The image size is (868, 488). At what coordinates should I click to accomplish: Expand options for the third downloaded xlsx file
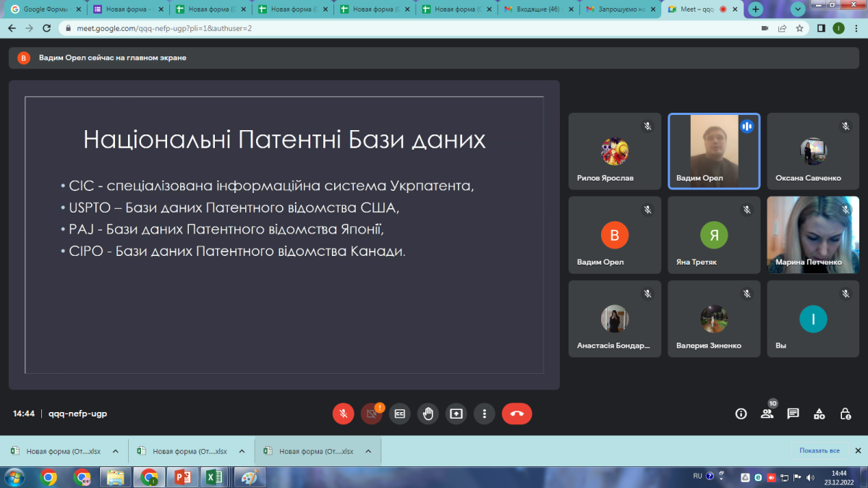[367, 451]
